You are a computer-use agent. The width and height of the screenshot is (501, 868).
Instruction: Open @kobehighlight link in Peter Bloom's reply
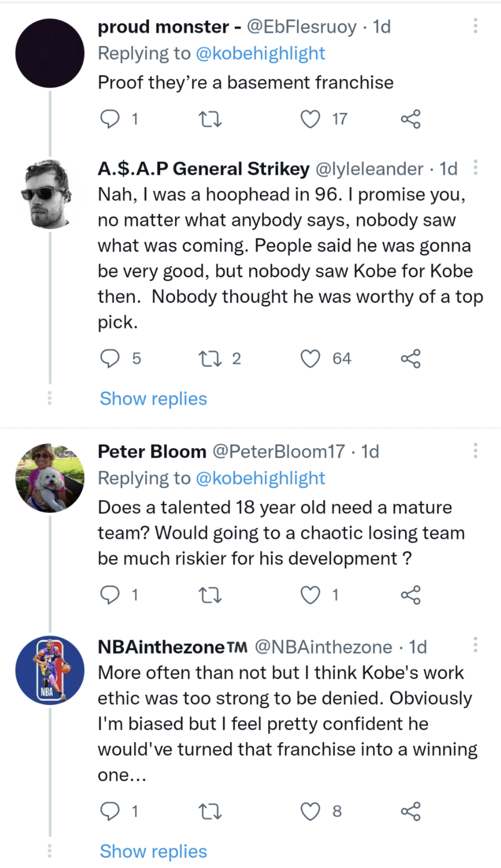[260, 478]
